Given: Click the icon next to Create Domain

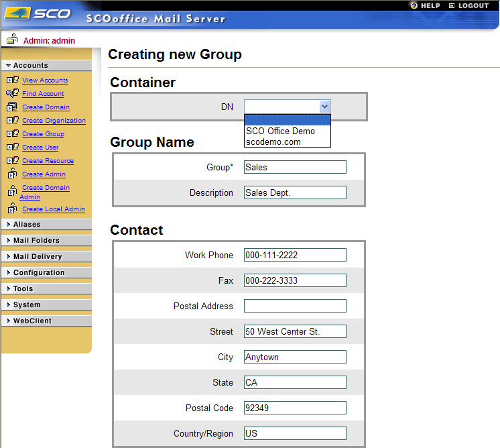Looking at the screenshot, I should coord(12,107).
